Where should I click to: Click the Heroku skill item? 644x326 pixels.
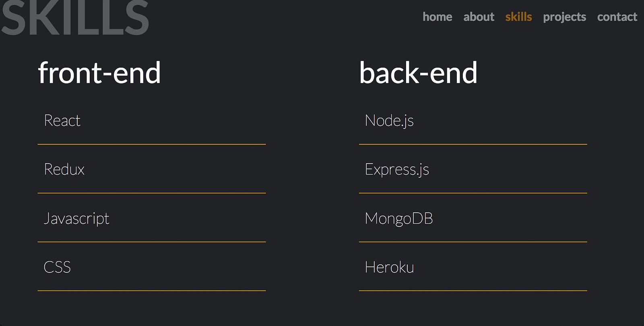pyautogui.click(x=389, y=267)
